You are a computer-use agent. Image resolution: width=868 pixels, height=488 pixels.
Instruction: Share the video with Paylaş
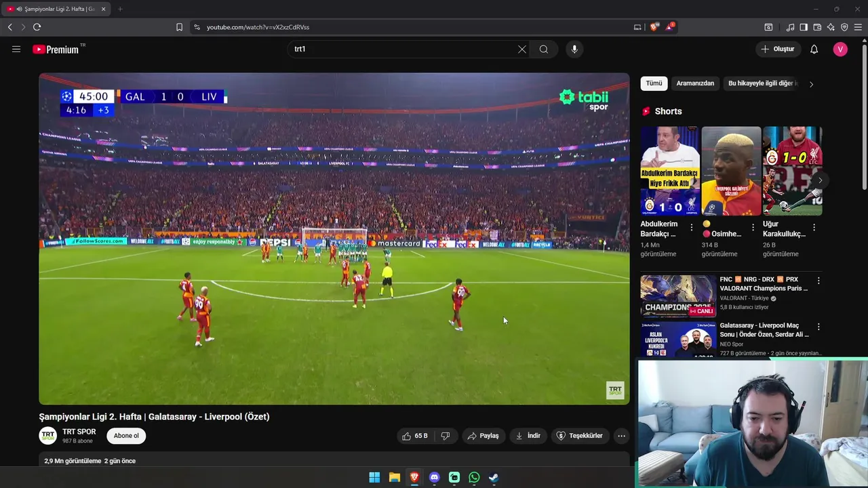click(x=483, y=436)
